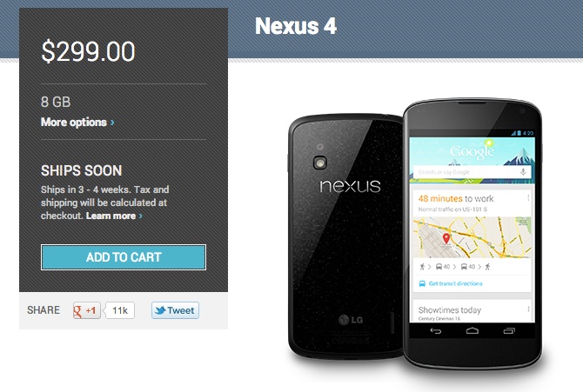Tap the red map pin marker

point(446,238)
